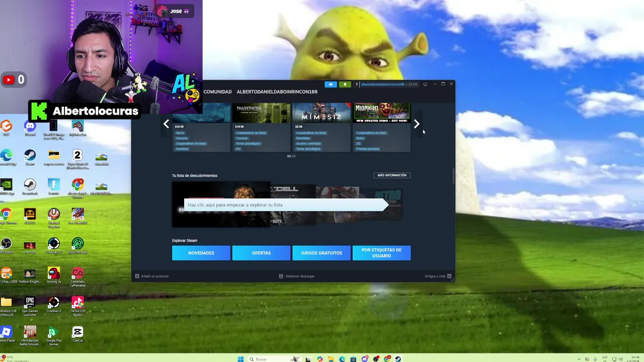Click POR ETIQUETAS DE USUARIO button
The height and width of the screenshot is (362, 644).
click(381, 253)
